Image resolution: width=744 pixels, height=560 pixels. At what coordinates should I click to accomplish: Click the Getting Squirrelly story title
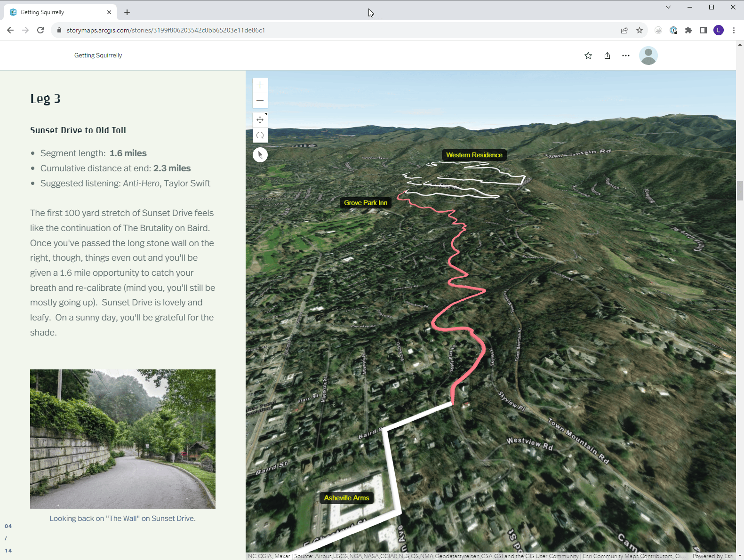pos(98,56)
